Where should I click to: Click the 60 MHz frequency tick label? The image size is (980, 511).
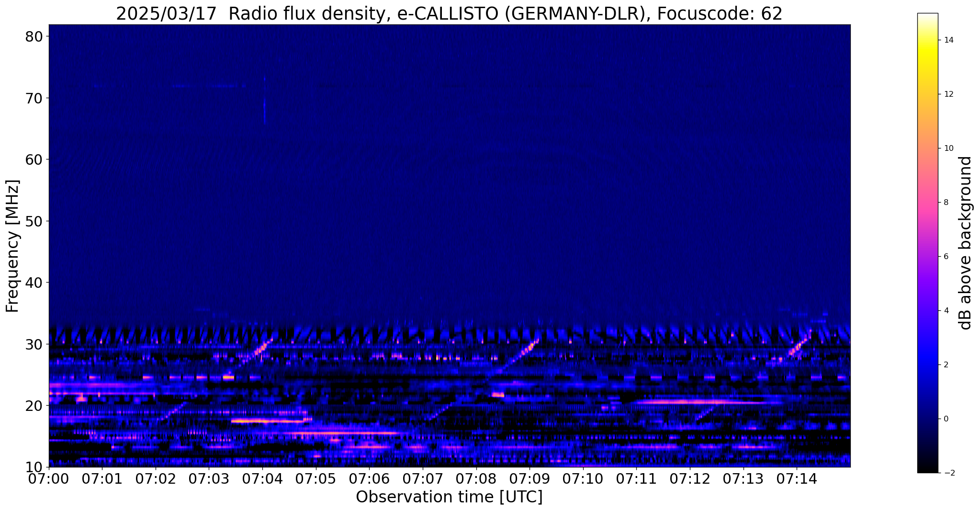pos(34,159)
